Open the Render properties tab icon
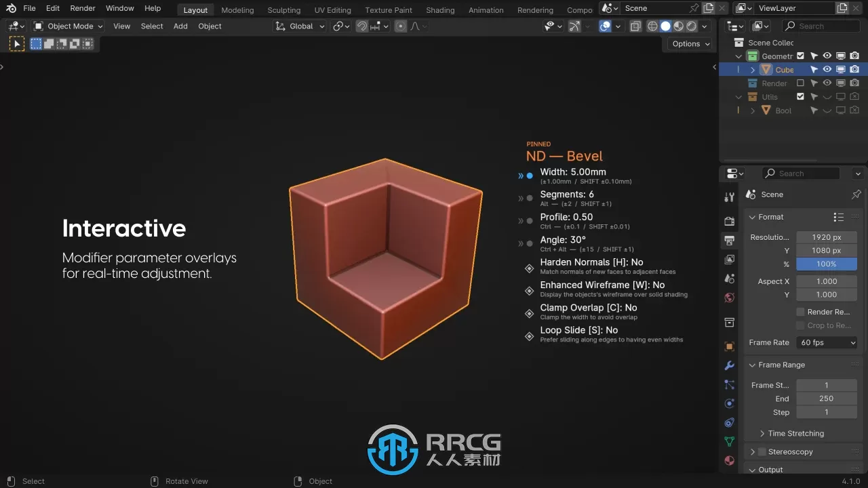The width and height of the screenshot is (868, 488). click(730, 221)
